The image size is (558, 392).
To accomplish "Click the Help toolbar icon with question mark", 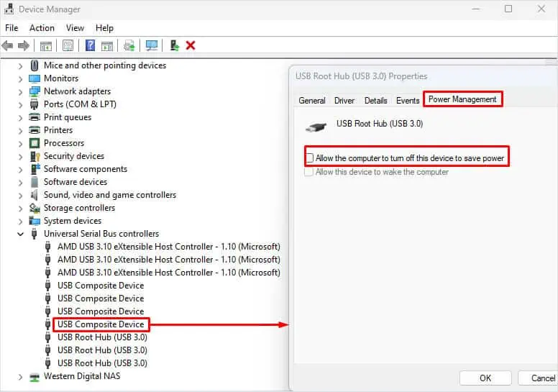I will pos(91,45).
